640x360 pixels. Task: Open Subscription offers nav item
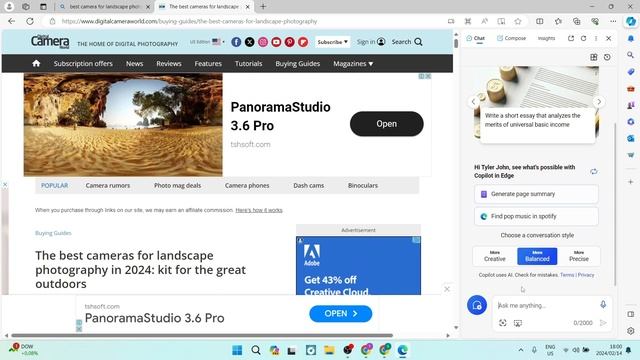[x=83, y=64]
